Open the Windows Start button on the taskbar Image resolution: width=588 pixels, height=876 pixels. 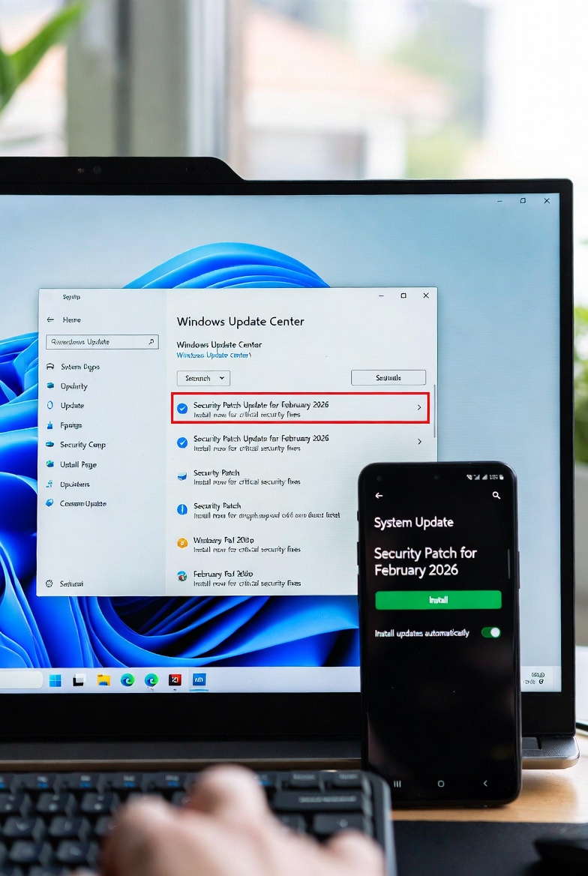[55, 680]
